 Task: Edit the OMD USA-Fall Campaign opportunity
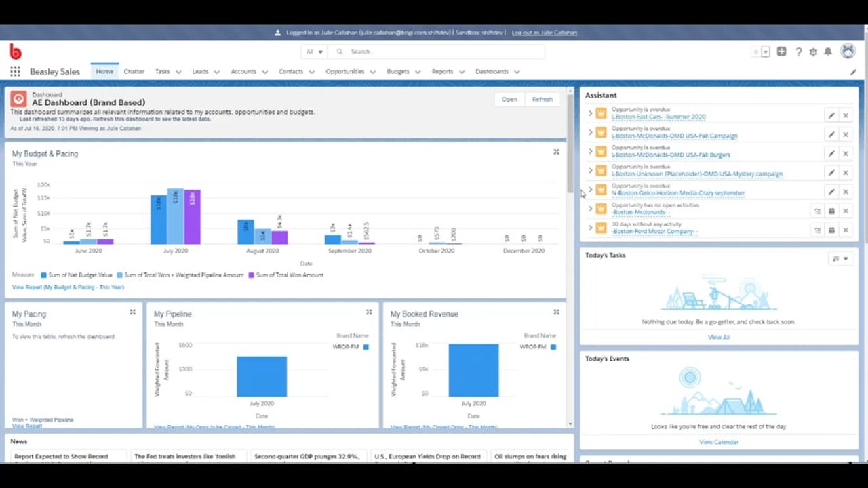click(831, 134)
